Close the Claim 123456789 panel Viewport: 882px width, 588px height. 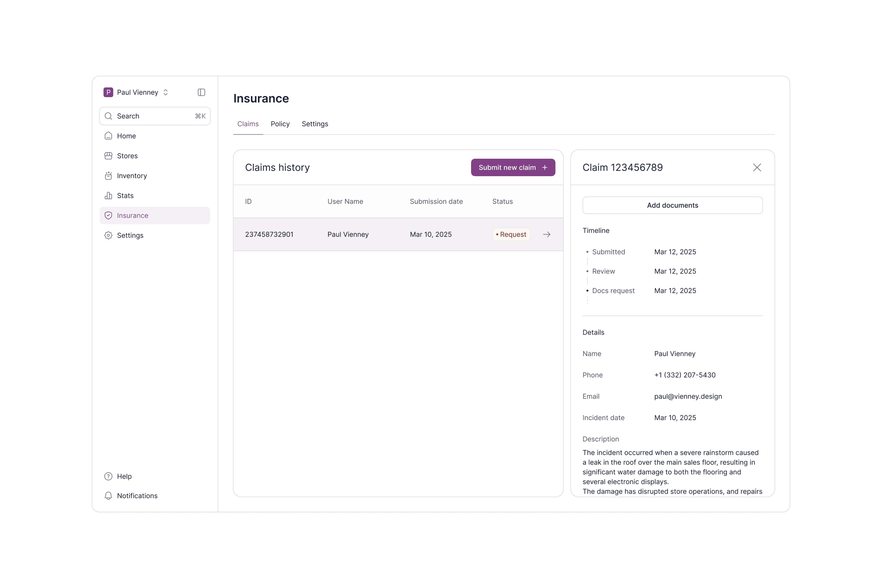pyautogui.click(x=757, y=167)
